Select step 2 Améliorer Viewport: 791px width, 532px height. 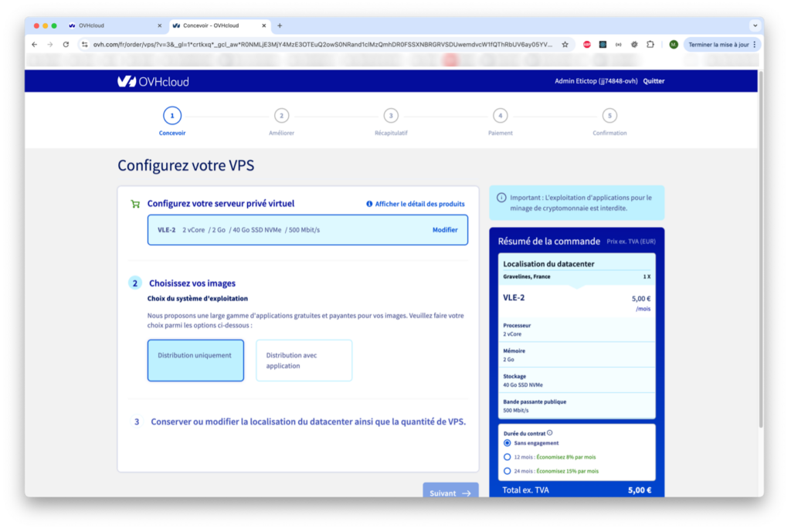pos(281,121)
